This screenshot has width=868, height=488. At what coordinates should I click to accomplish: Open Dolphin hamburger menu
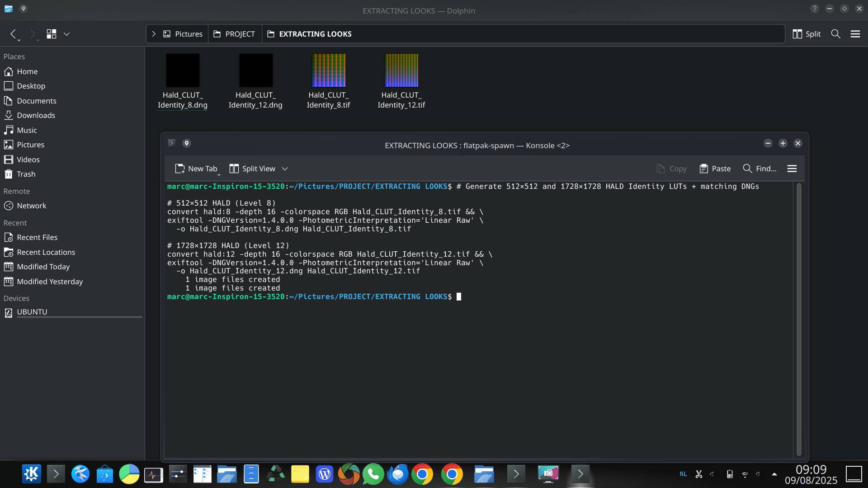pos(855,34)
